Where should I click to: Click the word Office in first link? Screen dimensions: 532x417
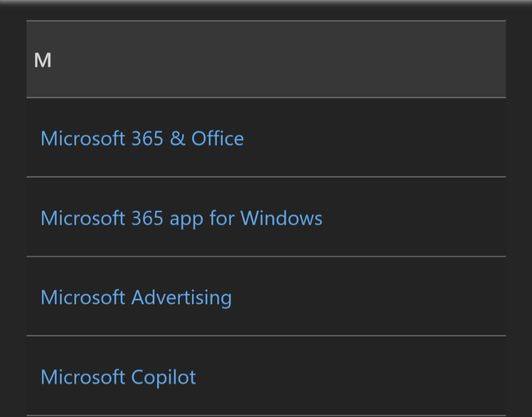(x=217, y=138)
